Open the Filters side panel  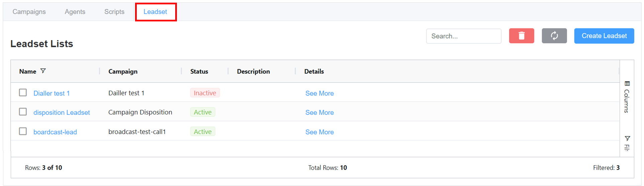pyautogui.click(x=627, y=143)
